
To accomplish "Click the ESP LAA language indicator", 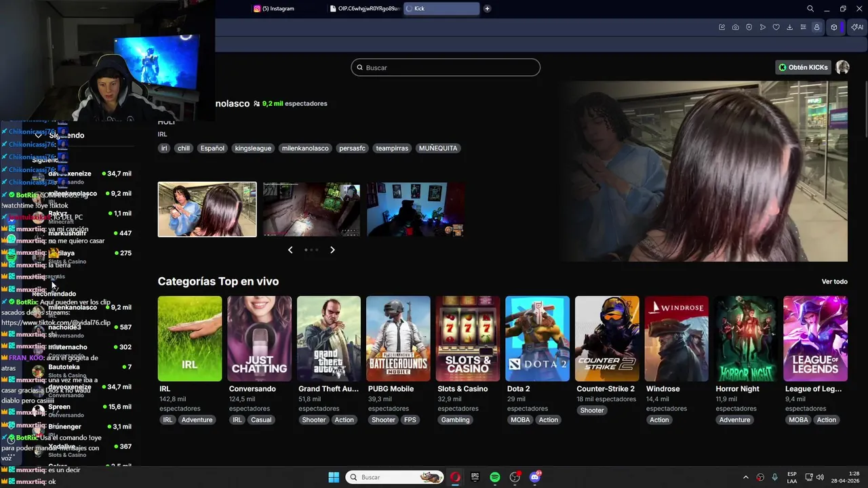I will tap(792, 477).
